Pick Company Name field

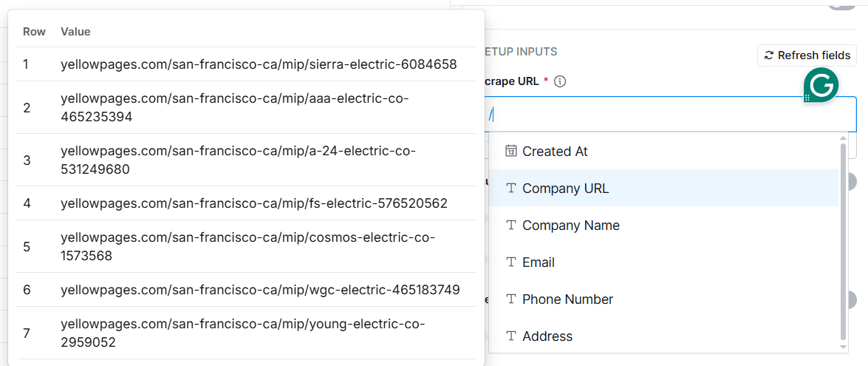(x=664, y=226)
